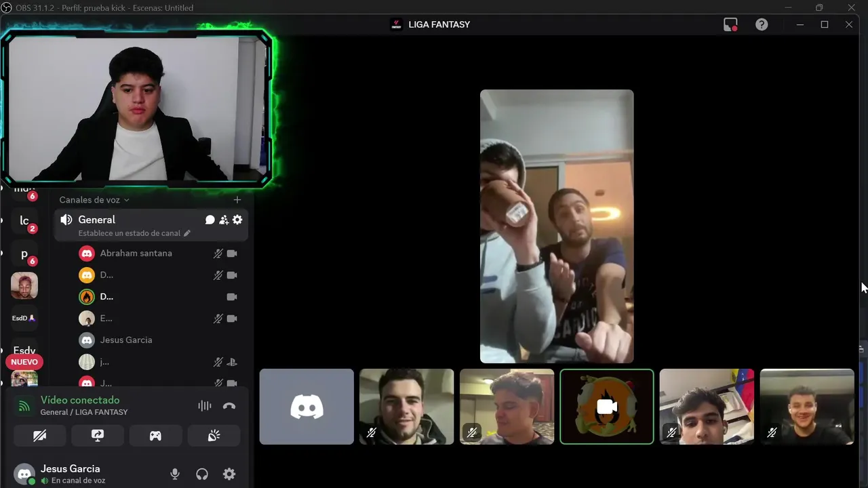
Task: Click invite people icon on General channel
Action: tap(224, 220)
